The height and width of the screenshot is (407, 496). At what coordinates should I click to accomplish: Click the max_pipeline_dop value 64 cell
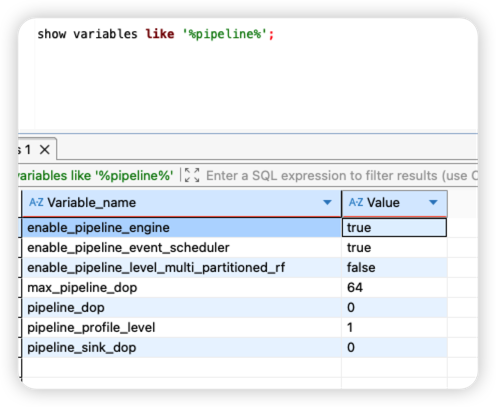(394, 287)
